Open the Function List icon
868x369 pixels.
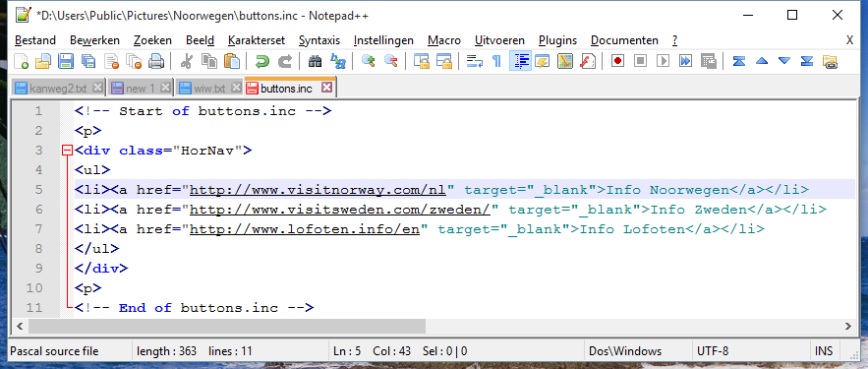[x=587, y=60]
